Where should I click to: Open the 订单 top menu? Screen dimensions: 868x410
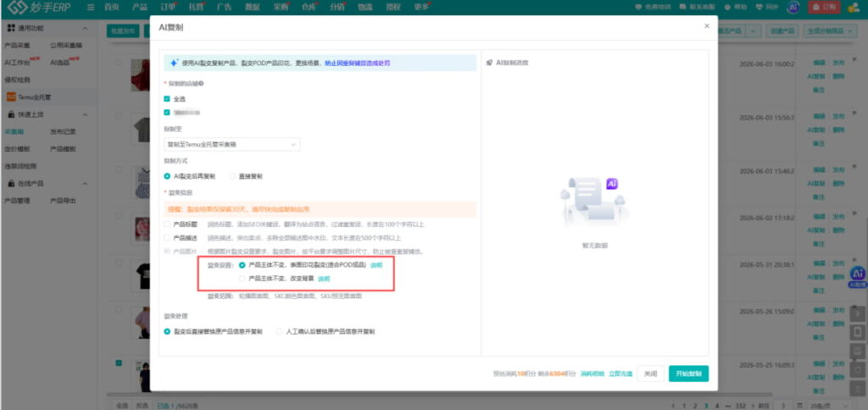(x=167, y=7)
